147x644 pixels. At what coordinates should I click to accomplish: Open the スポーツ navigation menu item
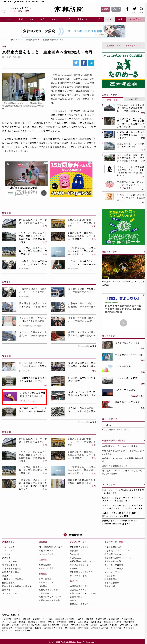[x=55, y=19]
